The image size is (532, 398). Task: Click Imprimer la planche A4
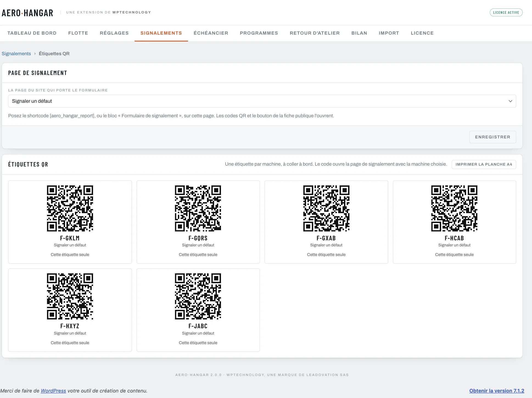(x=484, y=164)
